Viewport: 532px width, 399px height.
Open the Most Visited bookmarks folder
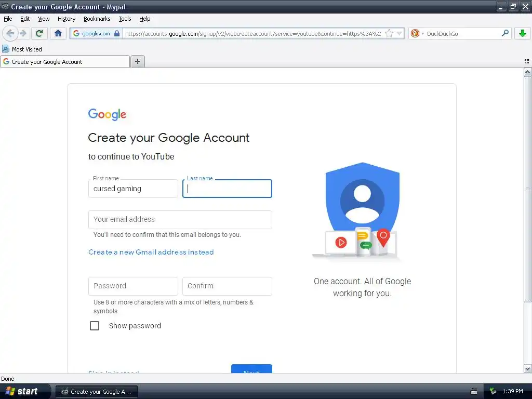22,49
